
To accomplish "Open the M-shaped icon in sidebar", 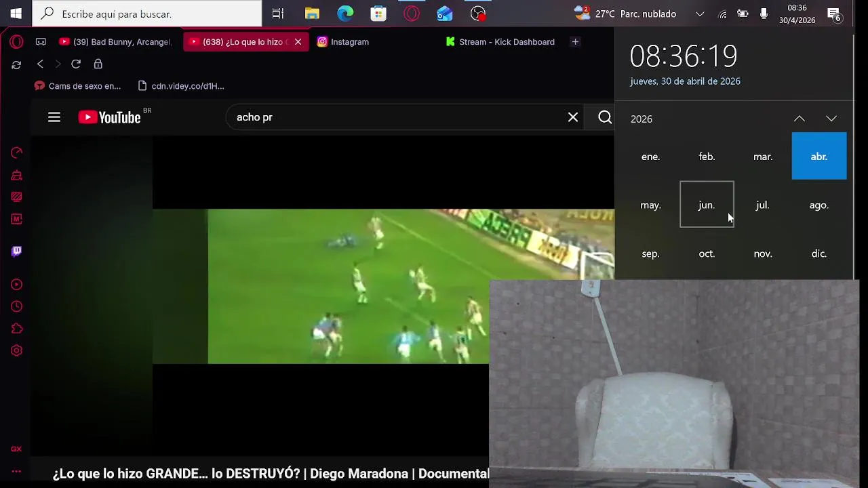I will pos(17,219).
